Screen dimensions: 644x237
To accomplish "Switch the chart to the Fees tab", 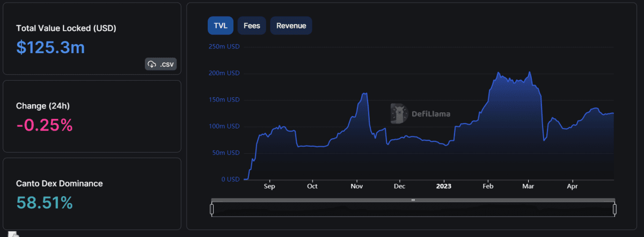I will [252, 25].
